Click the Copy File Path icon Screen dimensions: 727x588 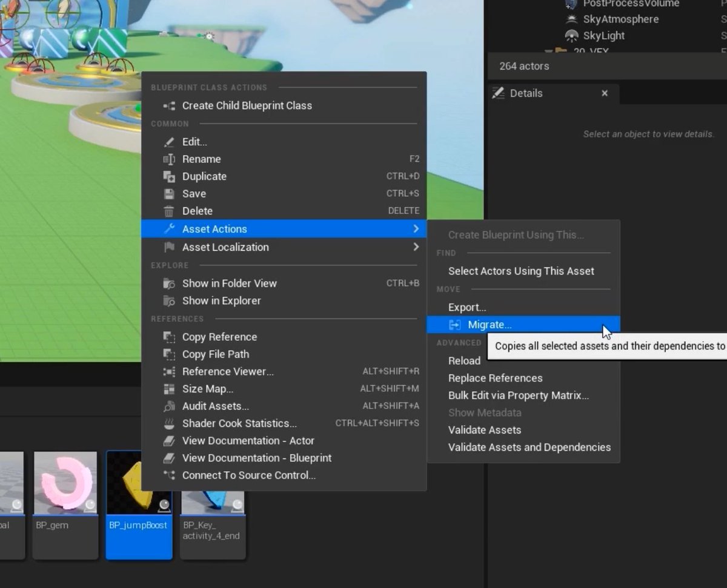[169, 354]
